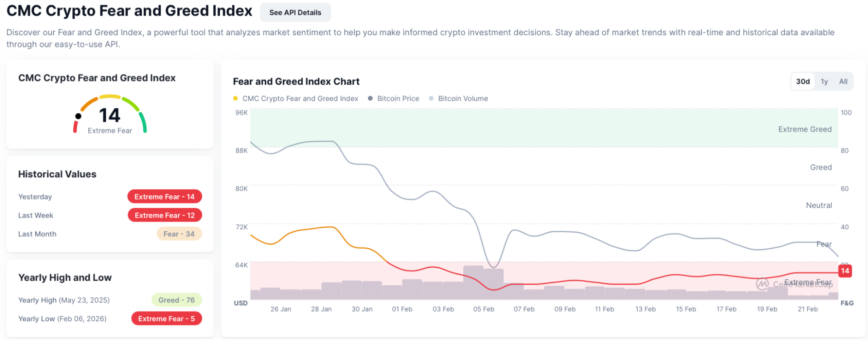Click the See API Details button
This screenshot has width=868, height=340.
[295, 13]
